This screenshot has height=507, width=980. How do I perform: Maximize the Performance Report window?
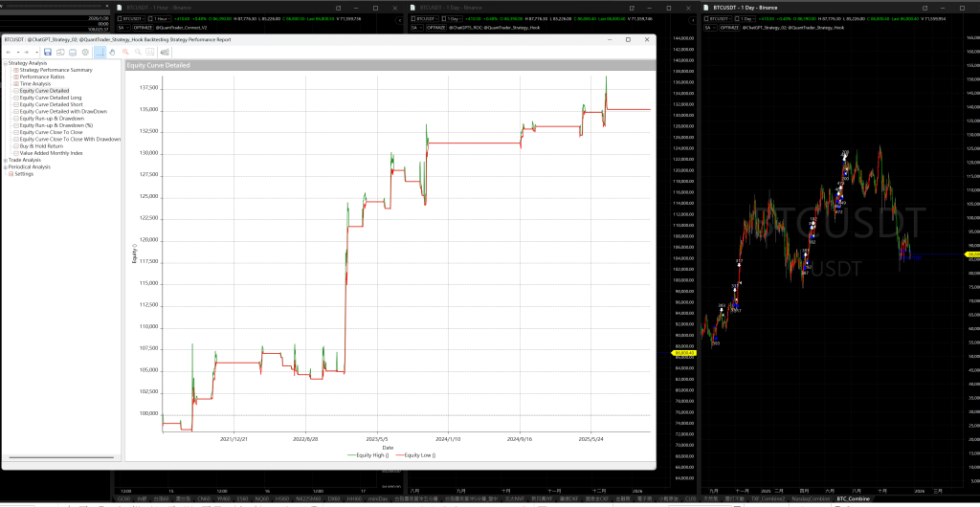point(629,39)
